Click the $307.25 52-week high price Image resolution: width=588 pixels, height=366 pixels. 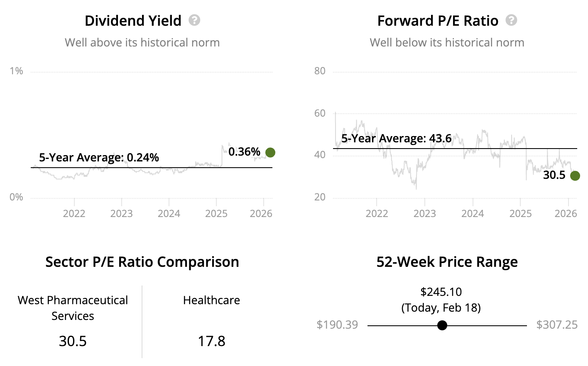click(x=557, y=325)
